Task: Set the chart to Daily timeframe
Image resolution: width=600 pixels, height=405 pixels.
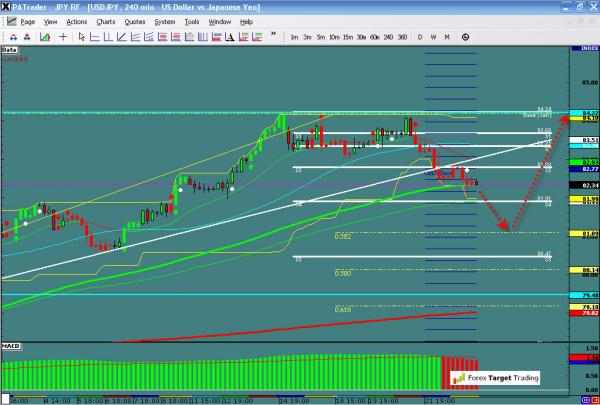Action: (x=421, y=37)
